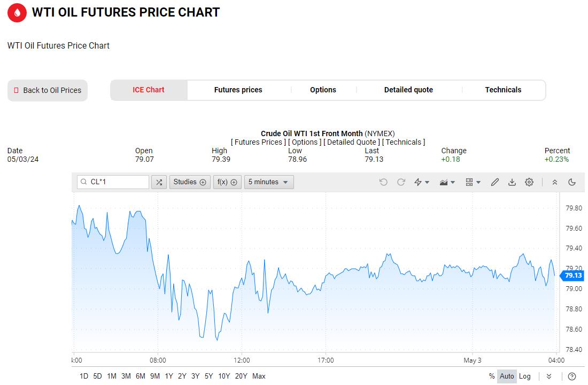This screenshot has width=588, height=385.
Task: Set chart range to 1D
Action: (x=83, y=376)
